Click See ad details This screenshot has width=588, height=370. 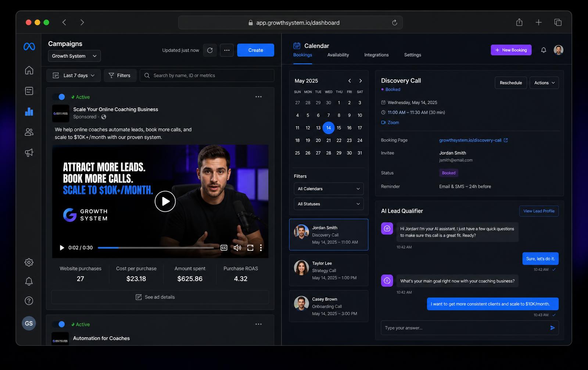(x=160, y=297)
